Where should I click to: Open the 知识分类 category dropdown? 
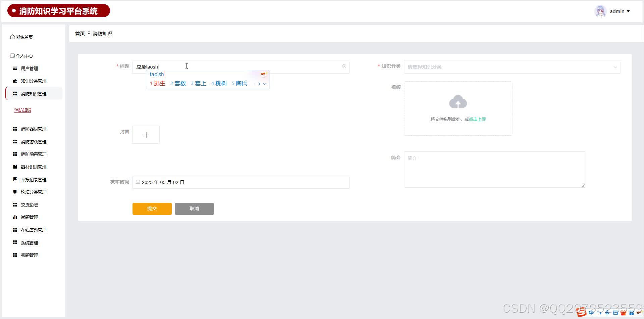(x=512, y=67)
